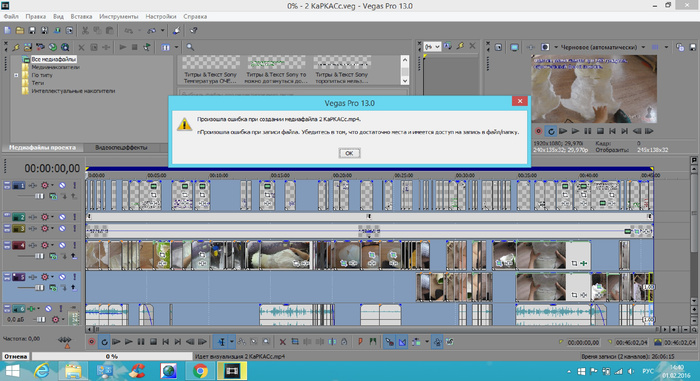
Task: Toggle solo on video track 4
Action: coord(75,245)
